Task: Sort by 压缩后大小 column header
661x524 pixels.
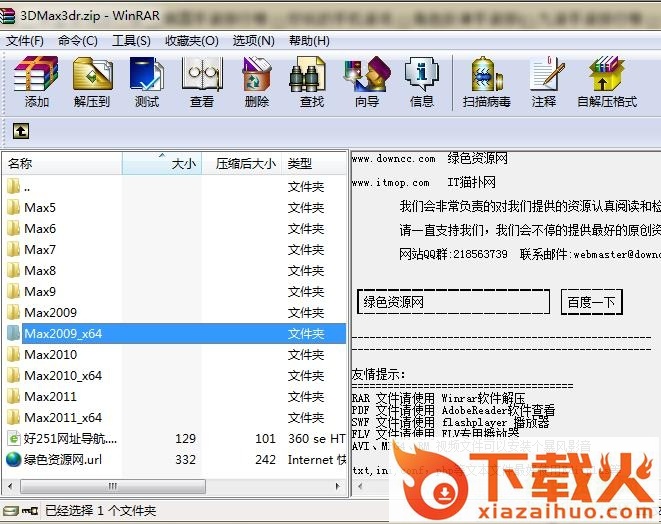Action: point(242,163)
